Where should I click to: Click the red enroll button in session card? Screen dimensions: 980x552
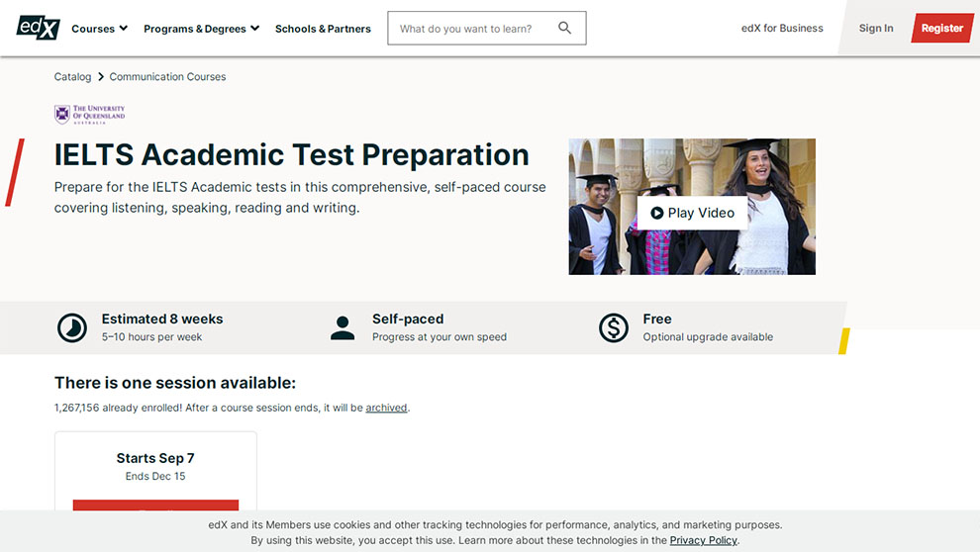155,506
